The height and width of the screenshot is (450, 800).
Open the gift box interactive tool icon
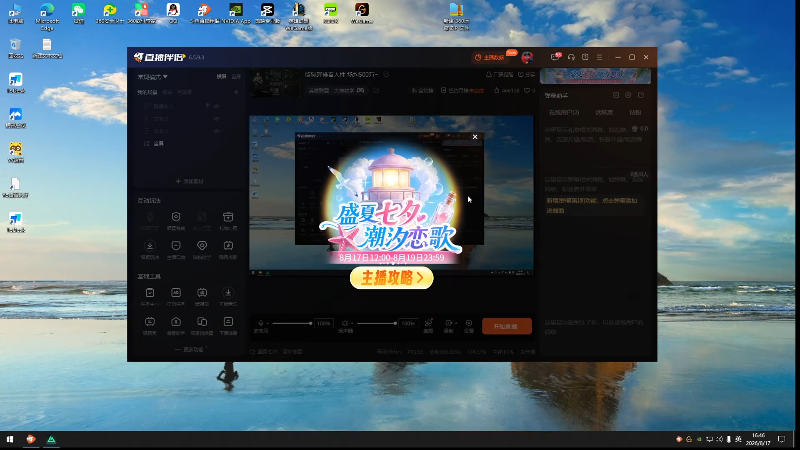228,217
